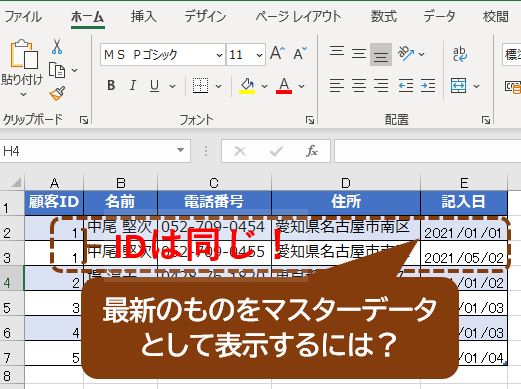Click the Increase Font Size icon
The width and height of the screenshot is (521, 389).
pos(277,53)
